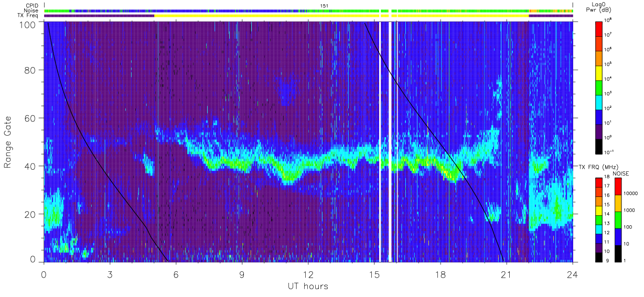The width and height of the screenshot is (644, 297).
Task: Click x-axis tick label 6
Action: [176, 274]
